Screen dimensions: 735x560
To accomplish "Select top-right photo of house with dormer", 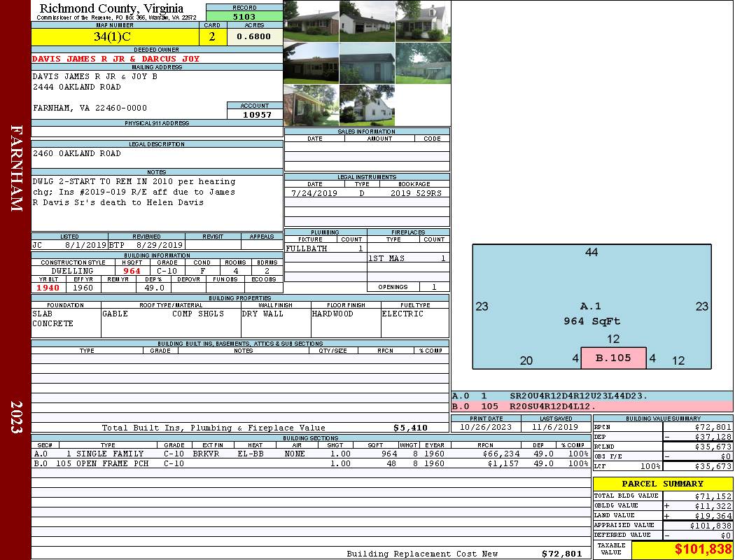I will (x=423, y=21).
